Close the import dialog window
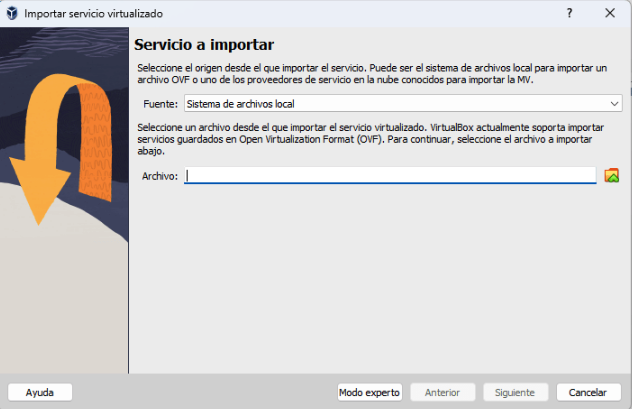 pyautogui.click(x=609, y=13)
